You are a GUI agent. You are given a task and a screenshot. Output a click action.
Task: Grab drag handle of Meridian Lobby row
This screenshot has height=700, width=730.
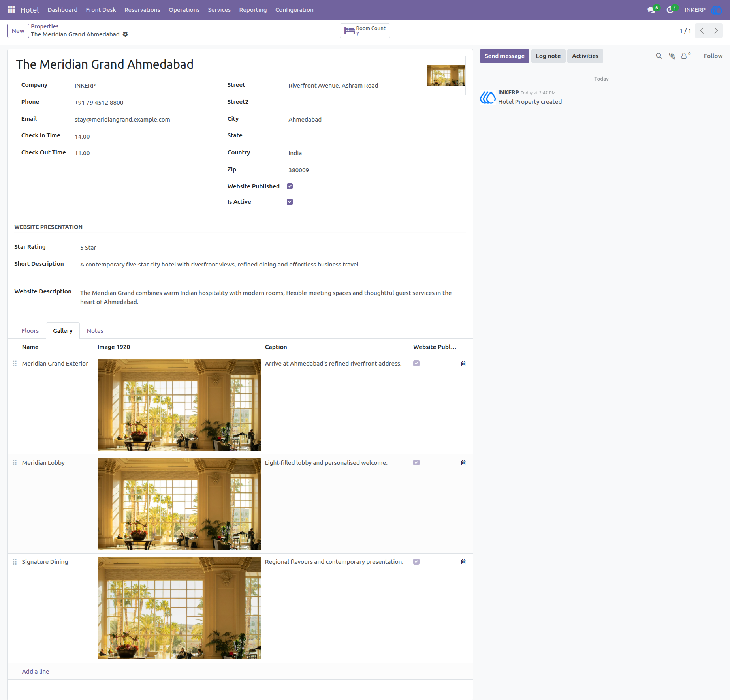pyautogui.click(x=15, y=463)
